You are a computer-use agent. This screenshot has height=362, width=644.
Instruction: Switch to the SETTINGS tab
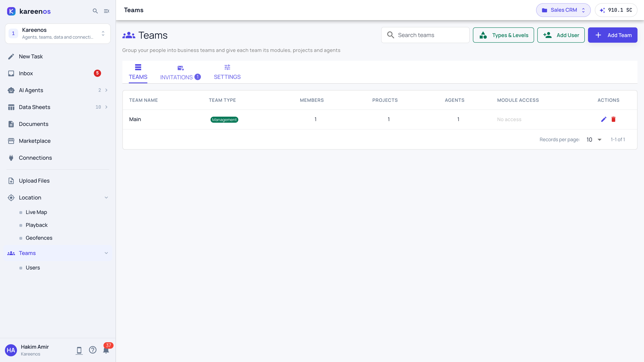[x=227, y=73]
